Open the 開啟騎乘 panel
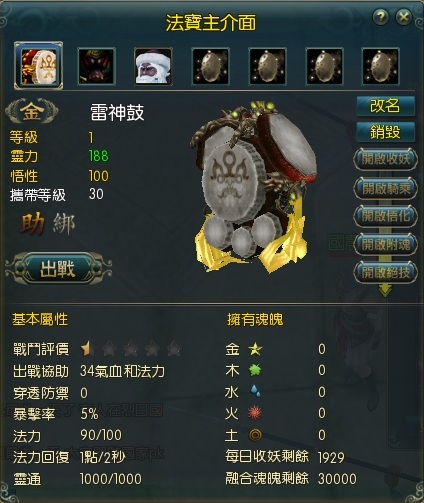Viewport: 424px width, 503px height. click(385, 188)
